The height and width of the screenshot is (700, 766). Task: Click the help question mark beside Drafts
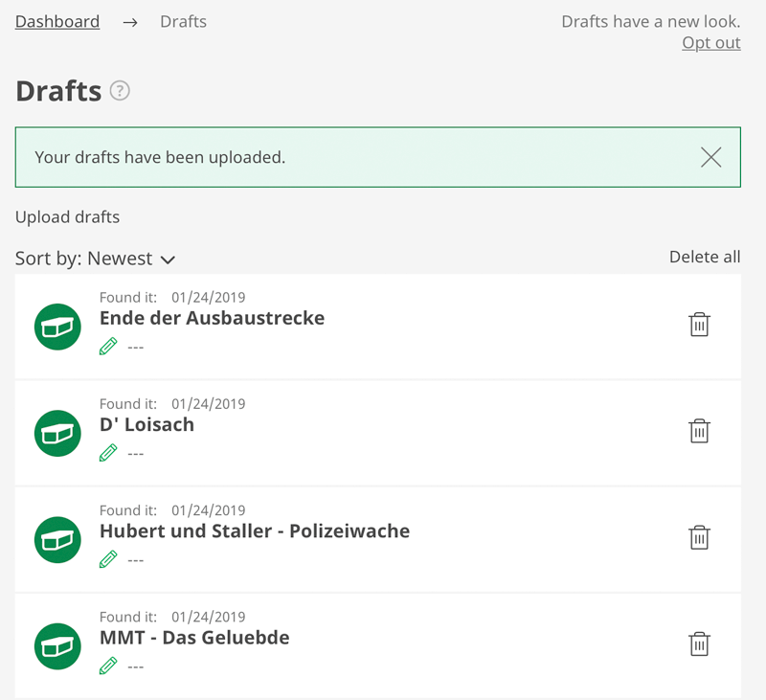(120, 91)
